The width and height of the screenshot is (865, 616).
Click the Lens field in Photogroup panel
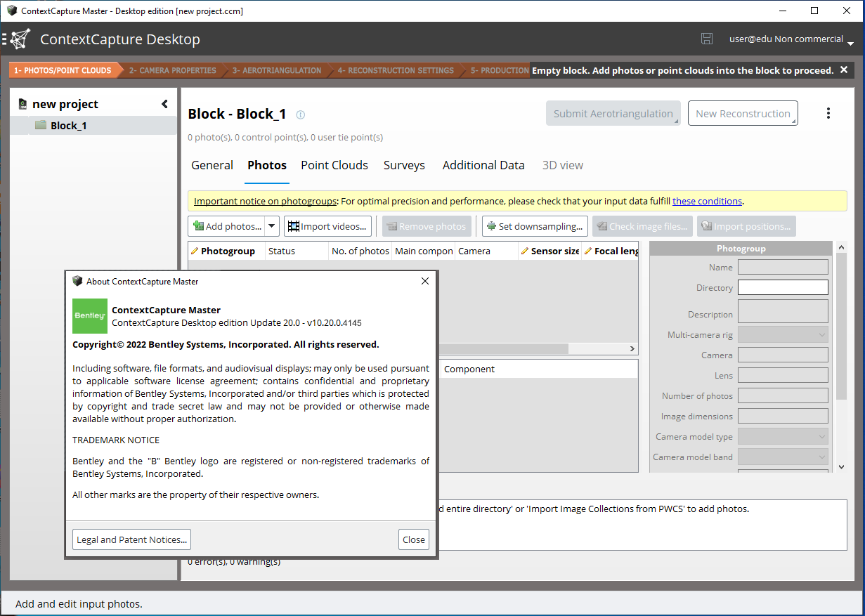point(783,376)
